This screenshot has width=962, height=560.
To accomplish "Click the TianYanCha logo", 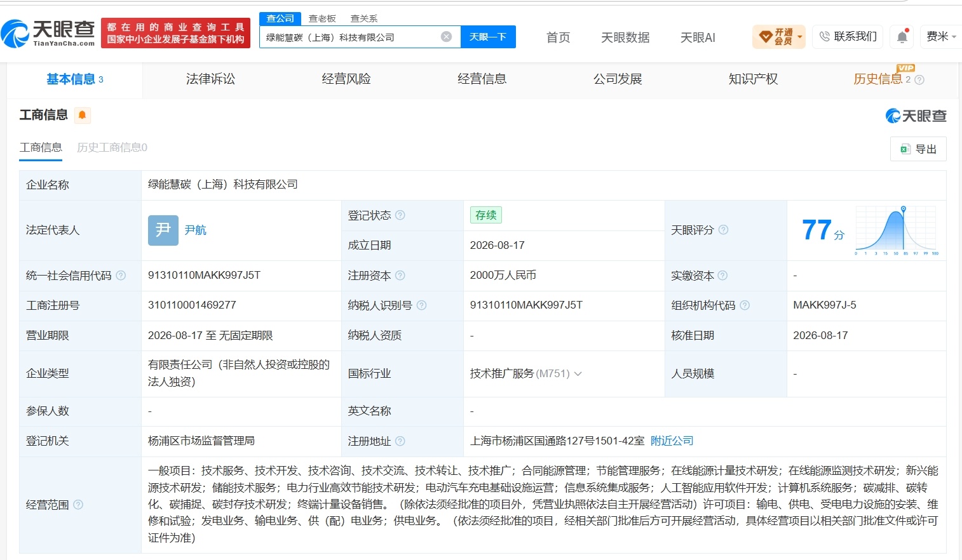I will coord(48,33).
